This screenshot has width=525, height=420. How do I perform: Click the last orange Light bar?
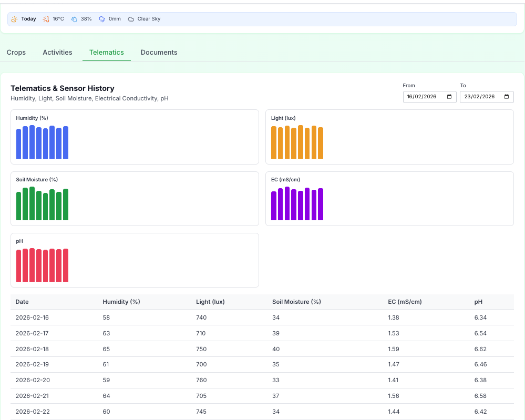[x=321, y=142]
